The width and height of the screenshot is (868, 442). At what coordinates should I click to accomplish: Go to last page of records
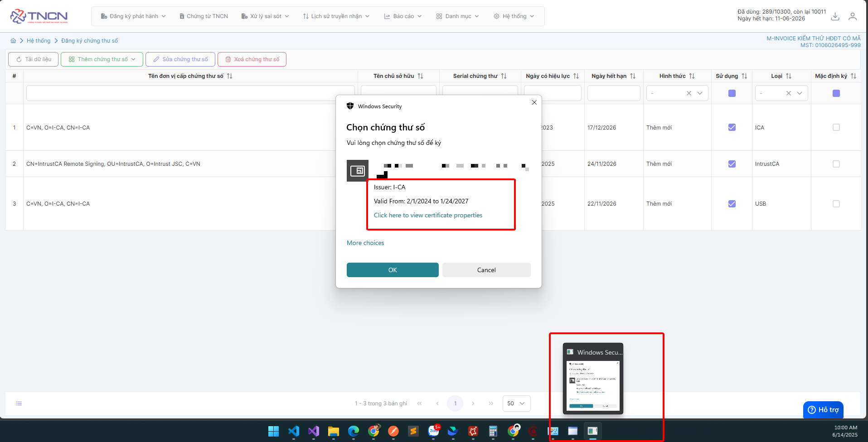[491, 404]
